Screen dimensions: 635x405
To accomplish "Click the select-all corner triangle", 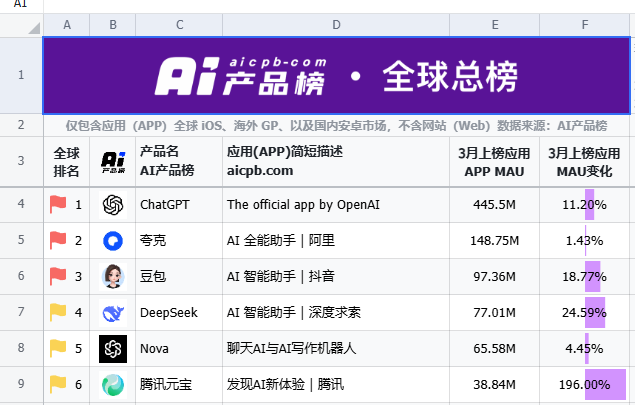I will 34,28.
